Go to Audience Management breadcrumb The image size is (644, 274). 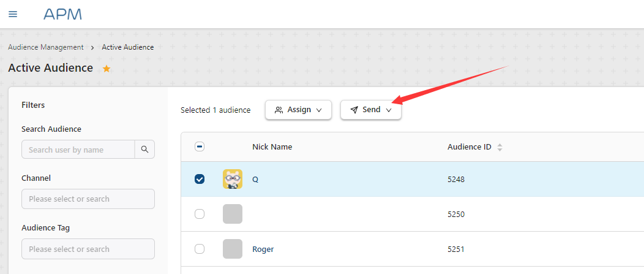(46, 47)
